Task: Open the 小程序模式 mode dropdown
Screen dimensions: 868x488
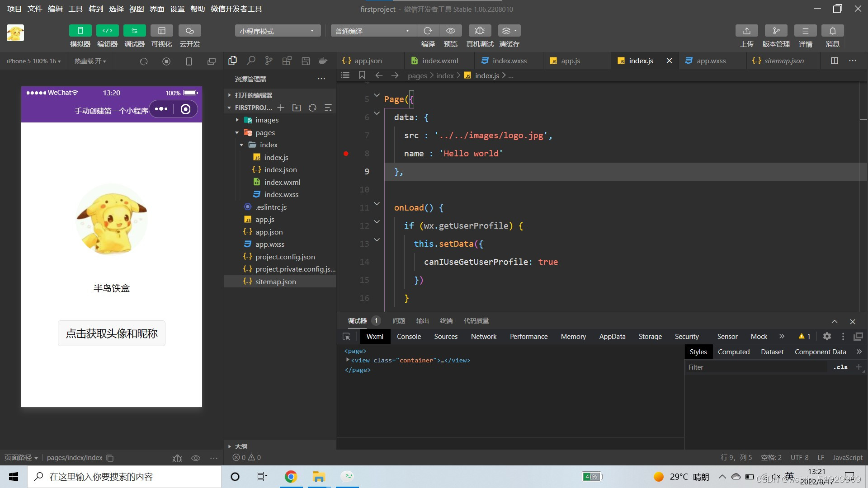Action: click(x=277, y=31)
